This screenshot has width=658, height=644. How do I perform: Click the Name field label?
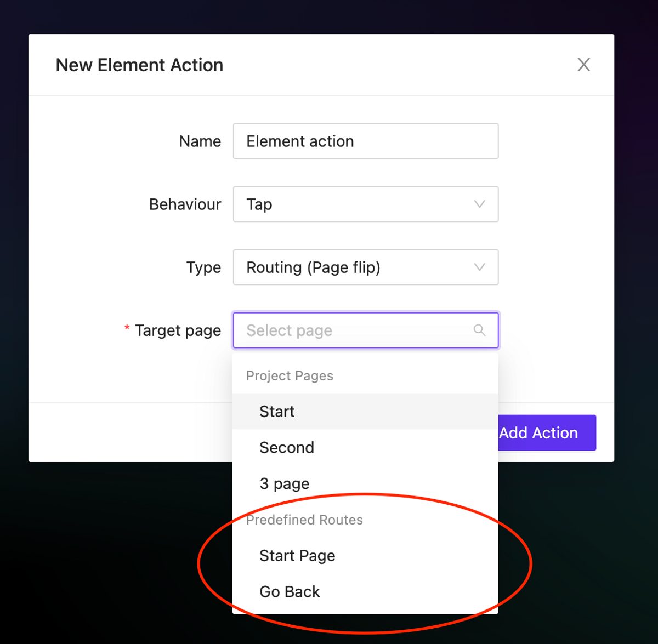pos(200,141)
